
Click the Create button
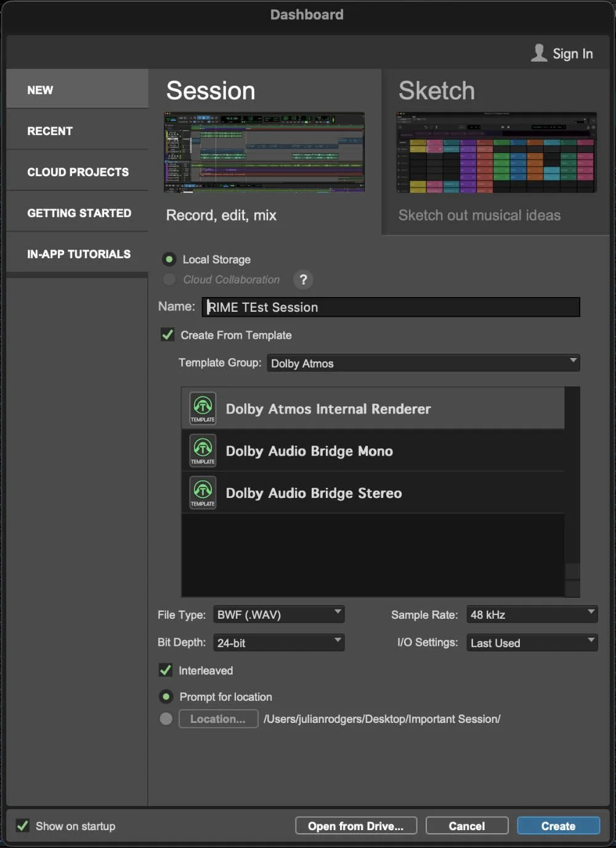coord(558,826)
